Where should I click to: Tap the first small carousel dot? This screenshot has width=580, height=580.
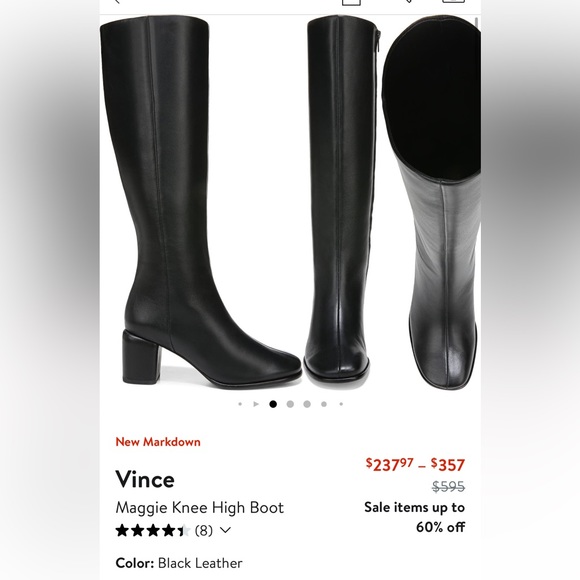[x=240, y=404]
